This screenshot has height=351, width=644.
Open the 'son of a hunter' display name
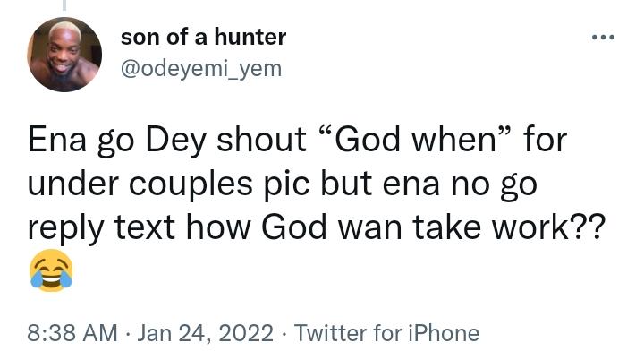pyautogui.click(x=203, y=37)
